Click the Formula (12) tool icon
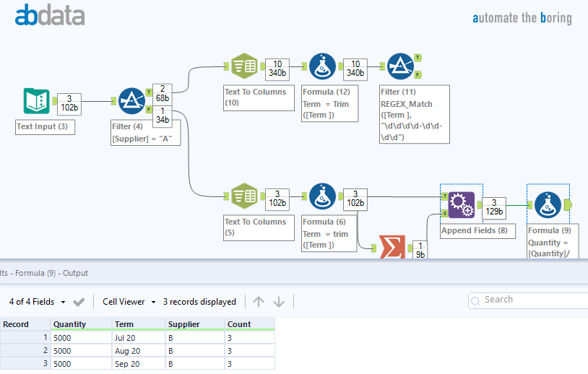Image resolution: width=588 pixels, height=374 pixels. (x=322, y=66)
